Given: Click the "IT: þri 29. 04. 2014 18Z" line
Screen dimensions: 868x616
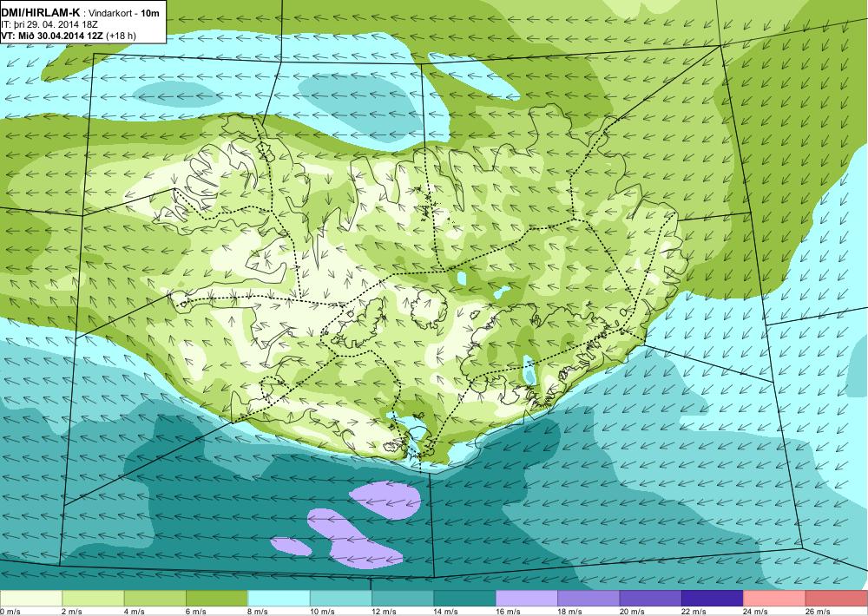Looking at the screenshot, I should (49, 24).
